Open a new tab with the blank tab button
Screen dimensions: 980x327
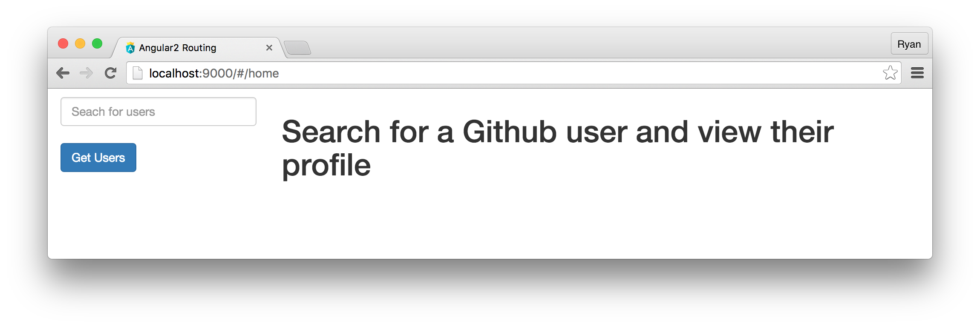pyautogui.click(x=297, y=48)
